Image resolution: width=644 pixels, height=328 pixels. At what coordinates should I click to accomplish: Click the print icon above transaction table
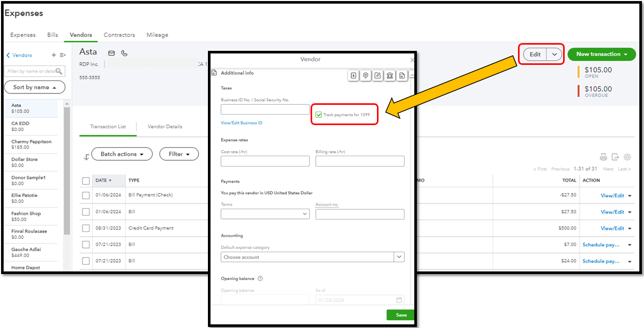coord(603,157)
